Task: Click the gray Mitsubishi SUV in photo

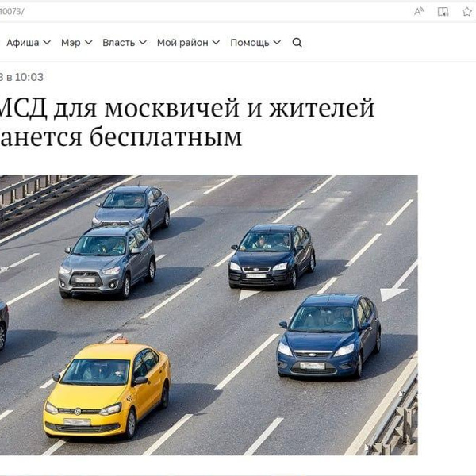Action: [x=107, y=263]
